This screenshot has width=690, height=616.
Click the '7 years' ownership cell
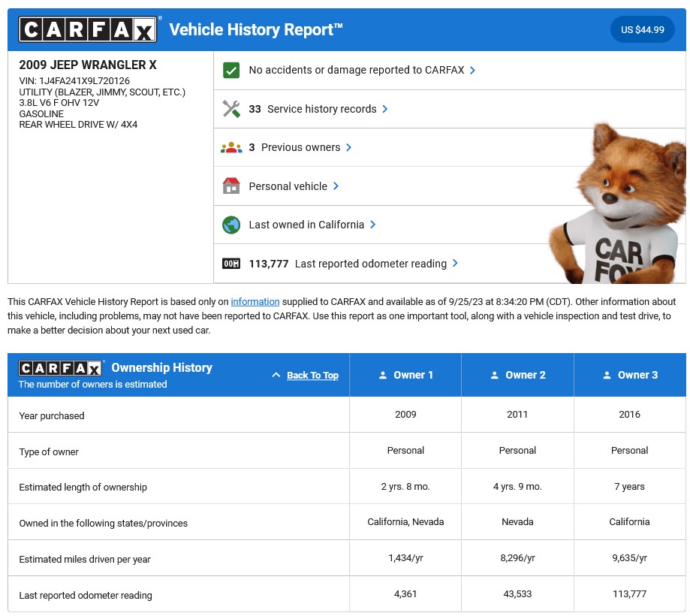(629, 487)
